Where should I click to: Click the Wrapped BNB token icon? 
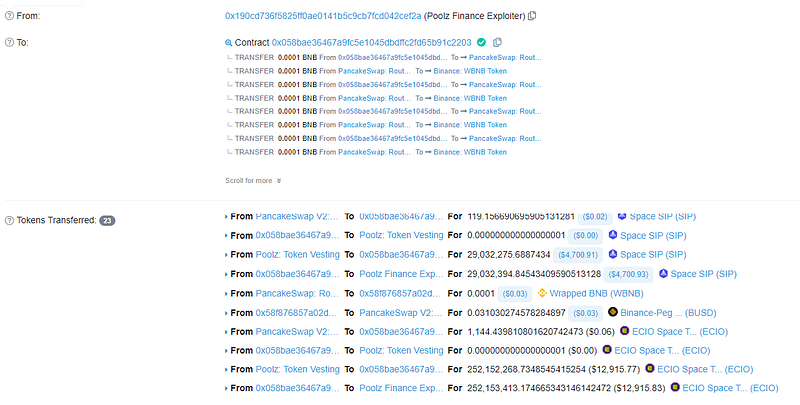545,293
